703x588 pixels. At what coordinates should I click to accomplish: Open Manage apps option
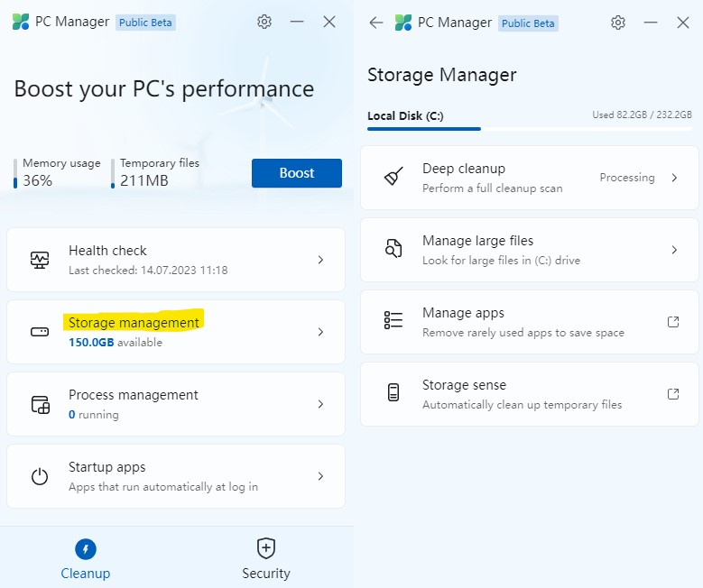pos(530,322)
